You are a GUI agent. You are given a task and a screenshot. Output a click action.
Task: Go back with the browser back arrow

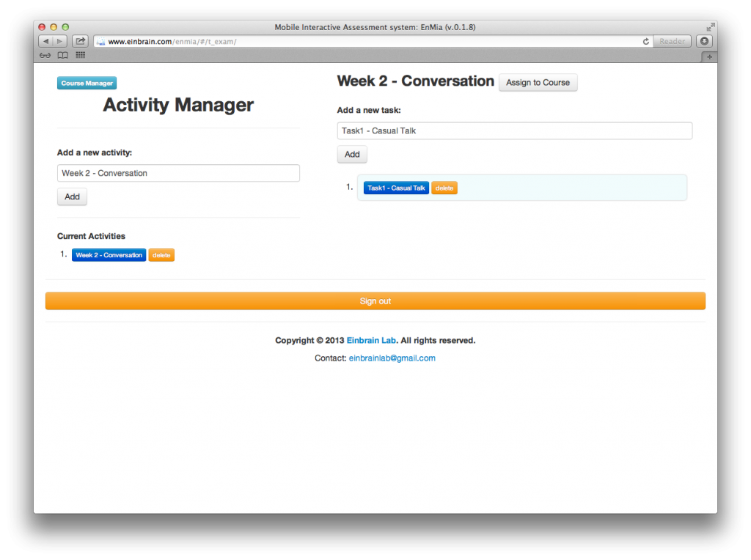click(x=46, y=41)
